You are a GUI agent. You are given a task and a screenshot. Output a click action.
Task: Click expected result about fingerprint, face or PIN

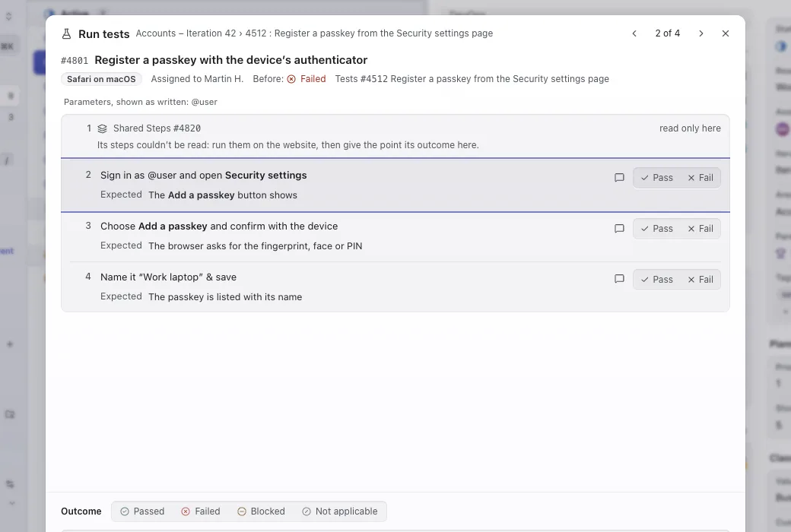[256, 246]
